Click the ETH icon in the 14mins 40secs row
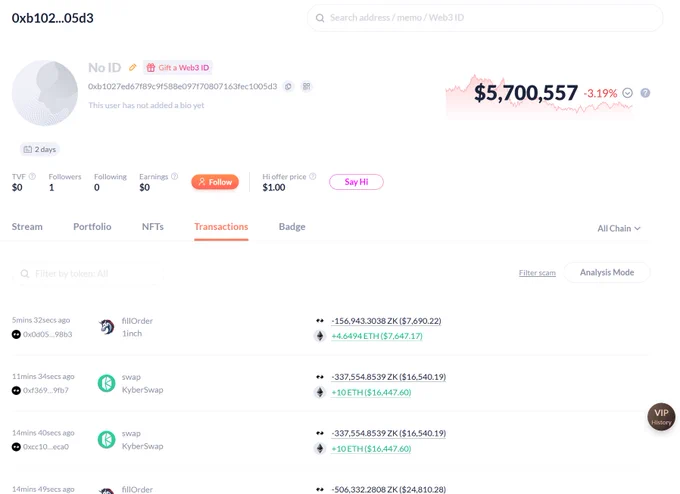Screen dimensions: 680x494 coord(320,448)
